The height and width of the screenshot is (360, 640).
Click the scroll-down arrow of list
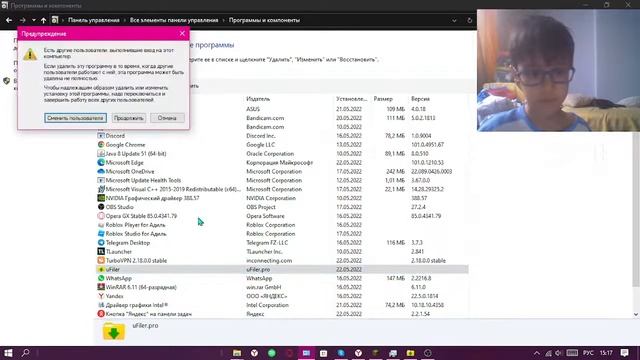click(636, 314)
